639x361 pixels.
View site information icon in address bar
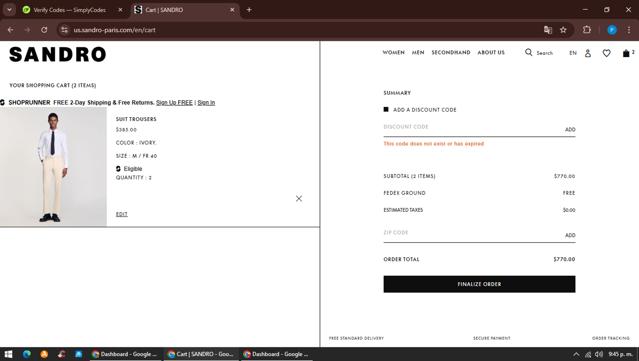[x=64, y=30]
